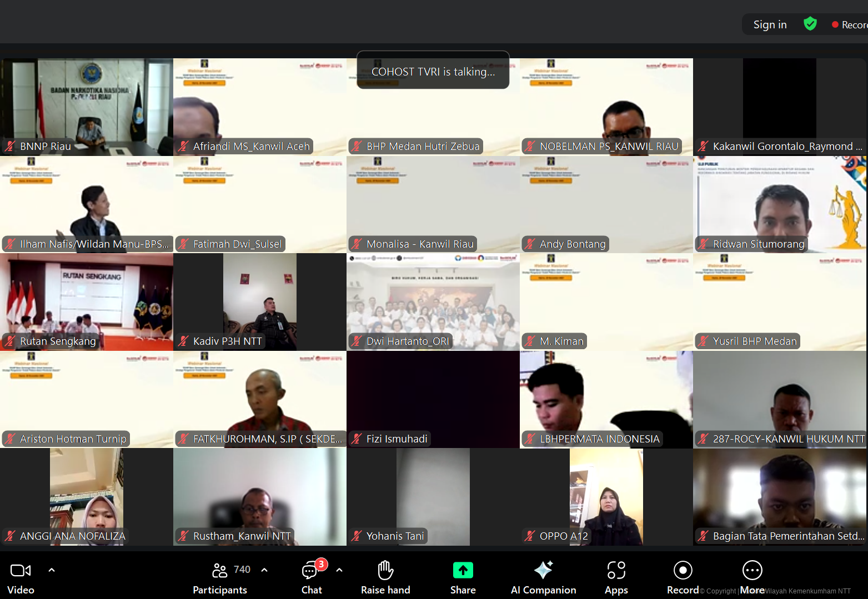
Task: Select the BNNP Riau video tile
Action: pos(87,105)
